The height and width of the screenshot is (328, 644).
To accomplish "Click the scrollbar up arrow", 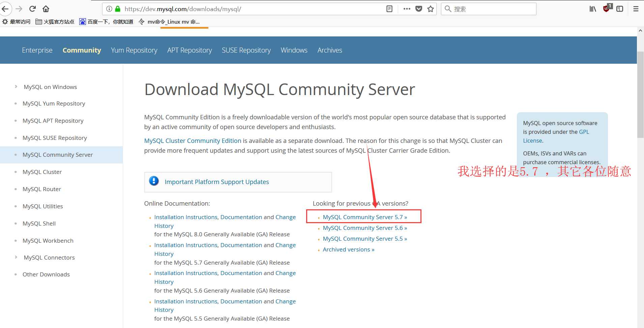I will pyautogui.click(x=640, y=31).
